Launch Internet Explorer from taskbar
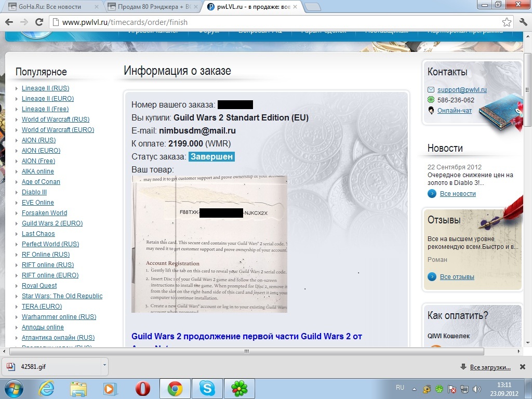532x399 pixels. [x=46, y=389]
